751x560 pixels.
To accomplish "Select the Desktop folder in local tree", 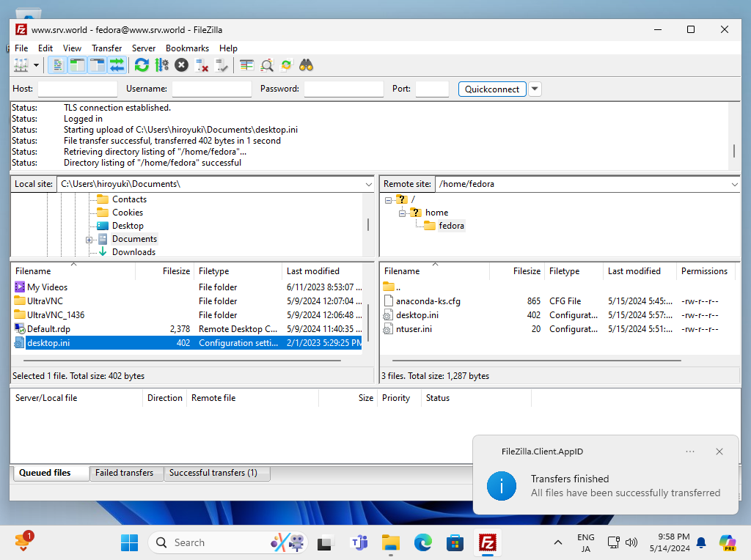I will pos(128,226).
